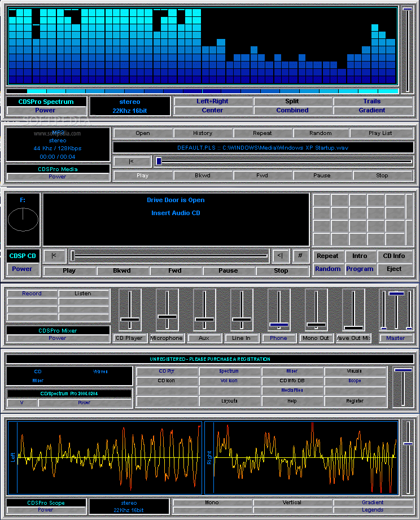Toggle Random in the CD player

[x=328, y=269]
